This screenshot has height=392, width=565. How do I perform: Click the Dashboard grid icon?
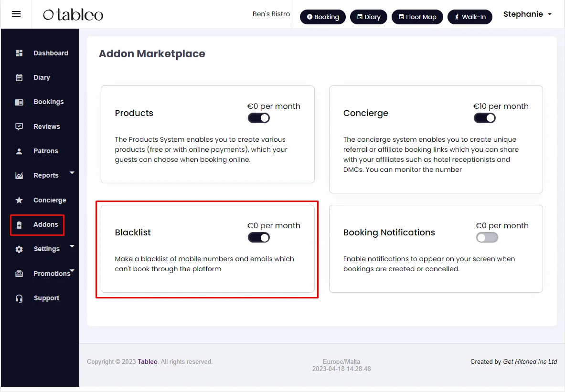point(19,53)
